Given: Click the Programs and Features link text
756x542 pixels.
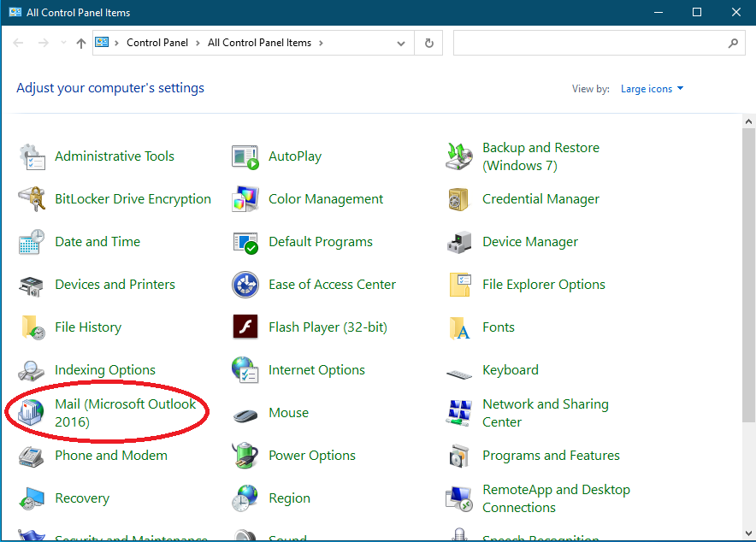Looking at the screenshot, I should tap(551, 456).
